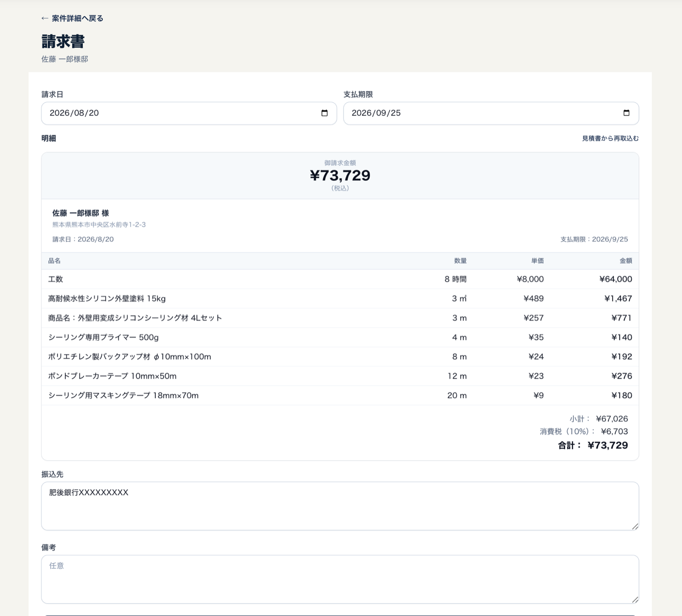Click the ¥64,000 amount cell
This screenshot has width=682, height=616.
[x=616, y=279]
